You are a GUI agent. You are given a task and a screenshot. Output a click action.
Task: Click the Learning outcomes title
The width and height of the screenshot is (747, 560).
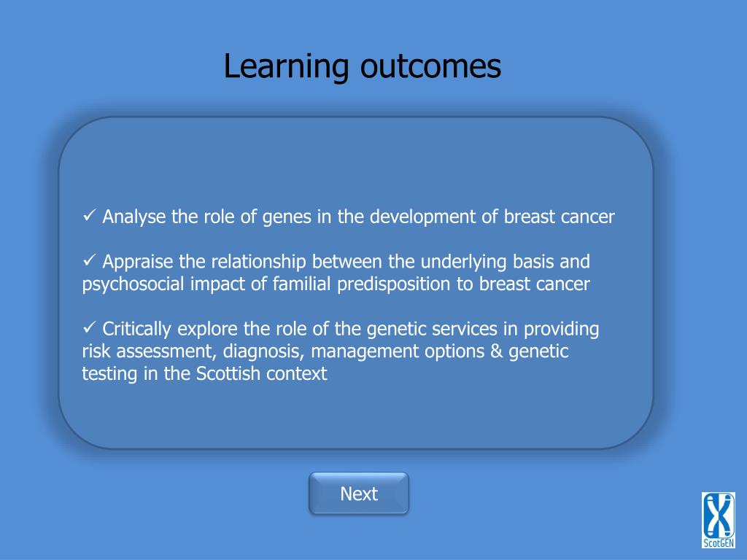(x=362, y=66)
